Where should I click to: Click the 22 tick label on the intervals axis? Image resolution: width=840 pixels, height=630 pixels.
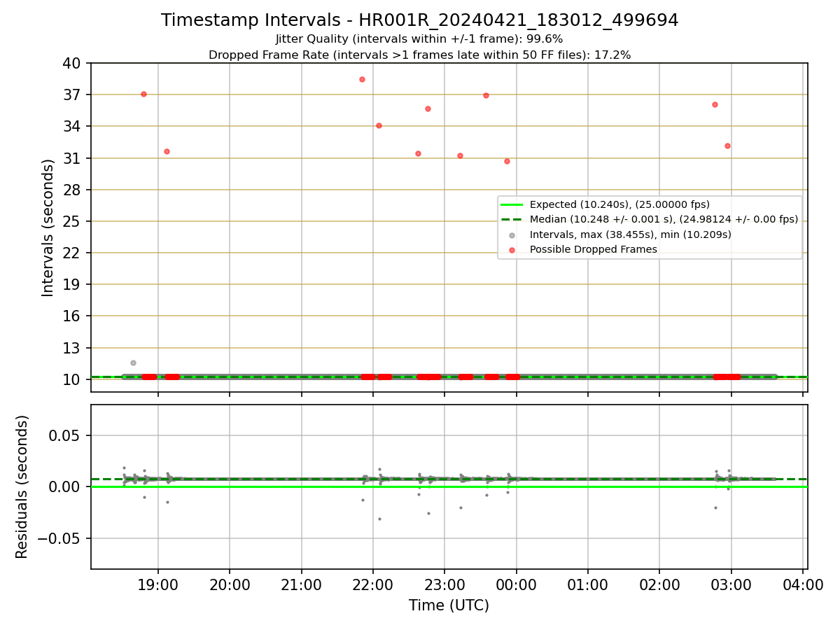coord(73,253)
